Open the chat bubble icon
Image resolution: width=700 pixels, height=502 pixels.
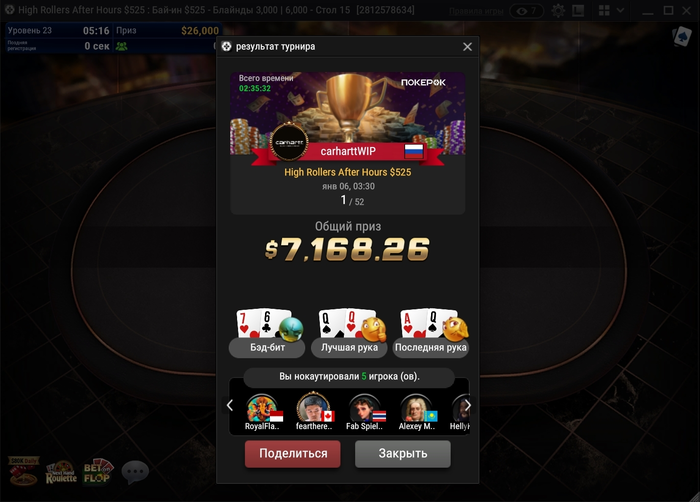(135, 472)
